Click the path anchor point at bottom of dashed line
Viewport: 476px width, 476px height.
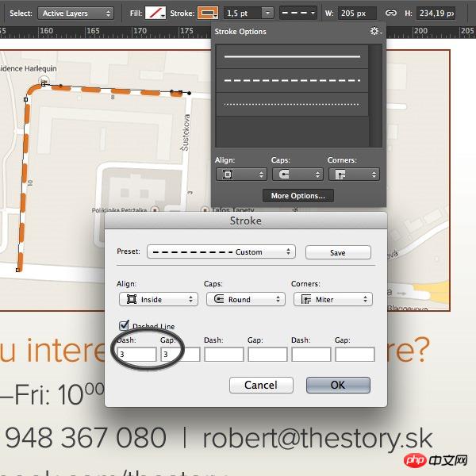(x=17, y=270)
